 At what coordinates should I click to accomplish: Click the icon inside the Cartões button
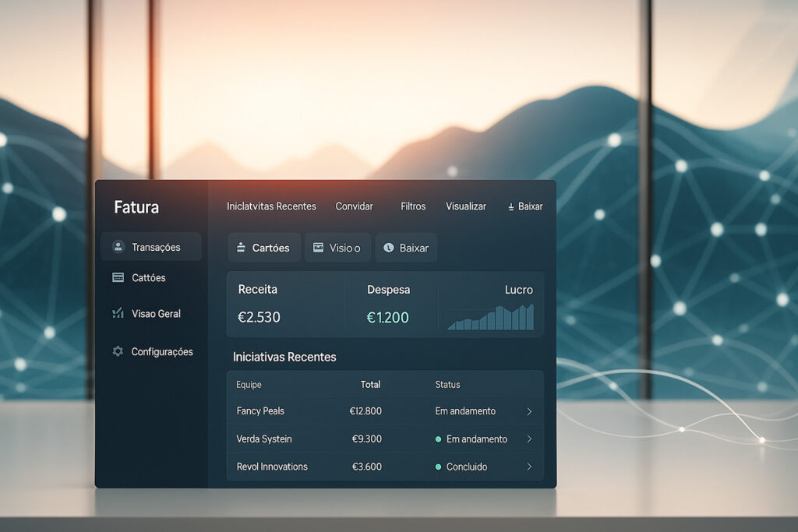coord(241,248)
